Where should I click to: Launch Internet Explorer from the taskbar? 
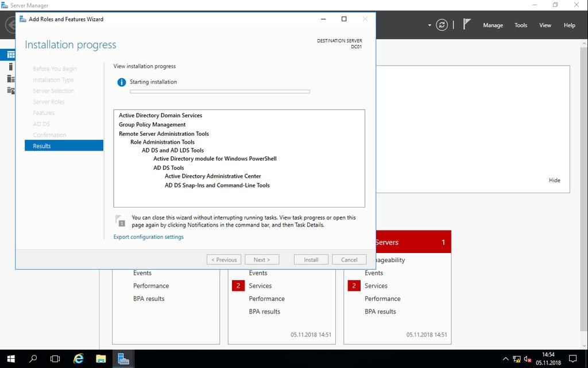[x=78, y=359]
